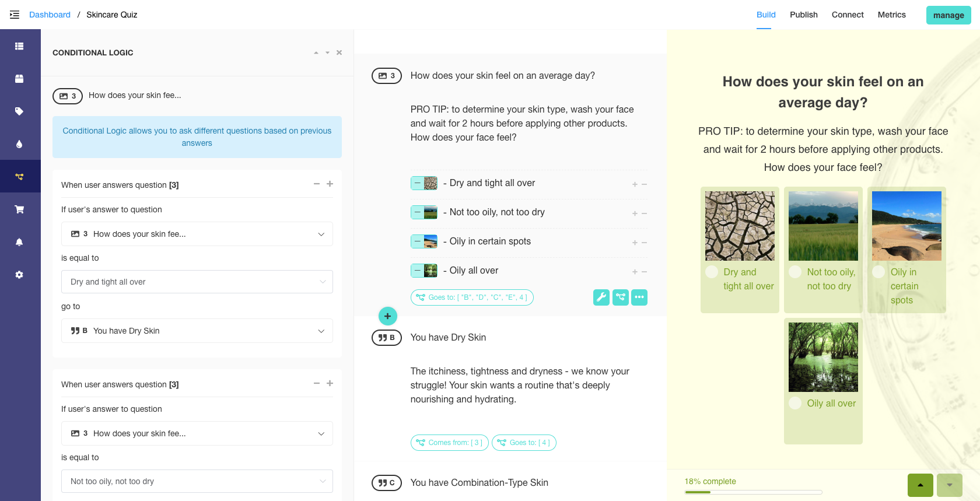
Task: Open the notifications bell sidebar icon
Action: [x=19, y=242]
